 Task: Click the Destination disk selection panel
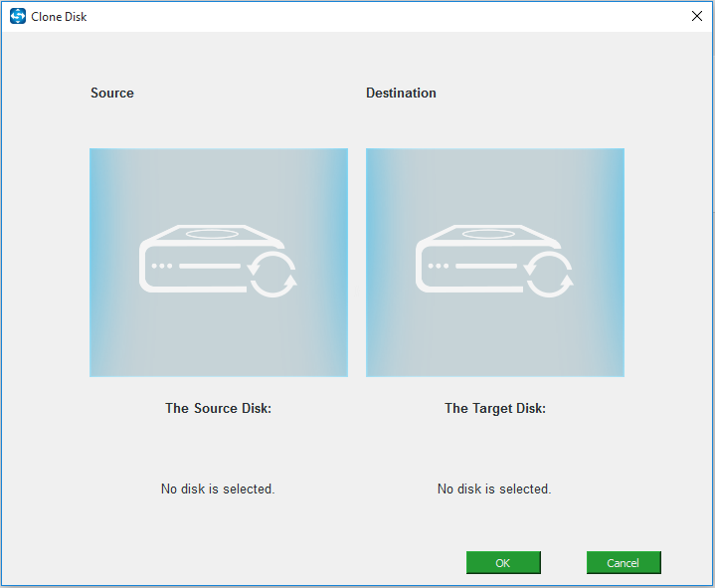click(495, 263)
